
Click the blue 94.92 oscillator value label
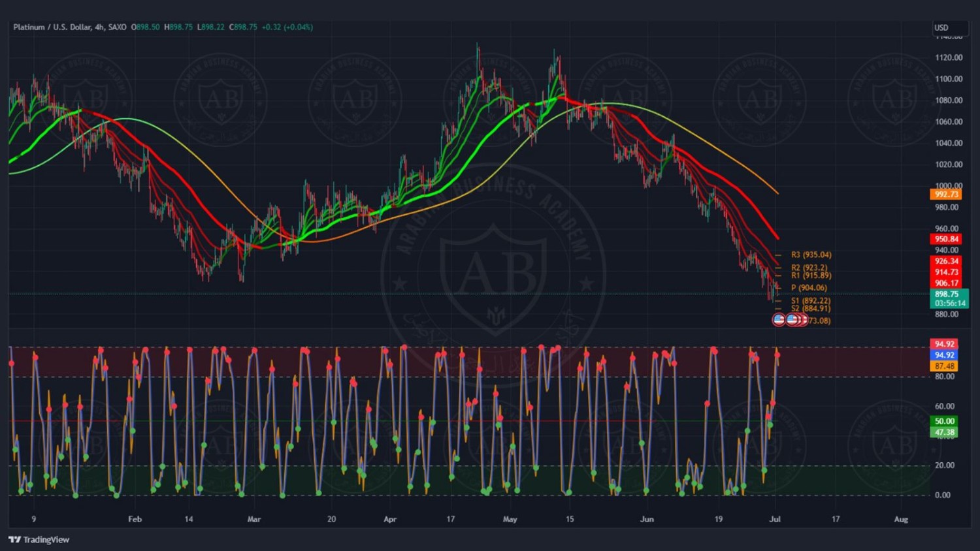click(944, 355)
